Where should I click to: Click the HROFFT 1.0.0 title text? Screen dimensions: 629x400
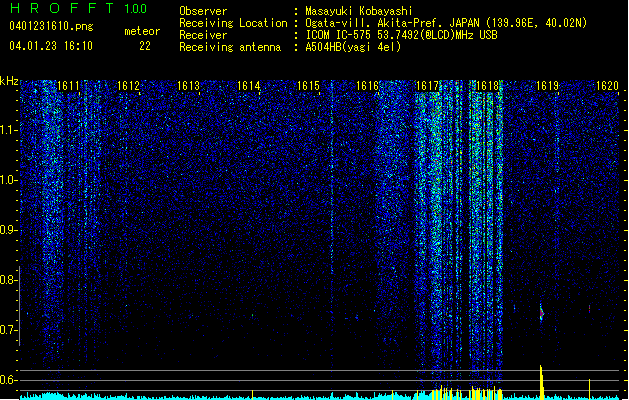pos(78,8)
